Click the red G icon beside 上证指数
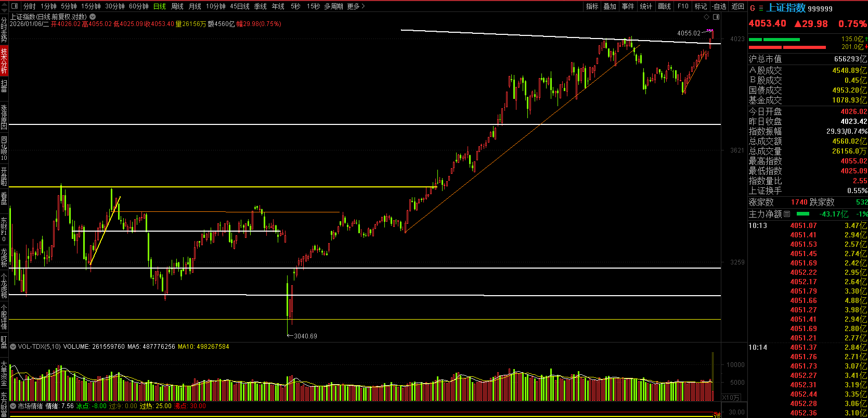The height and width of the screenshot is (418, 868). tap(753, 8)
